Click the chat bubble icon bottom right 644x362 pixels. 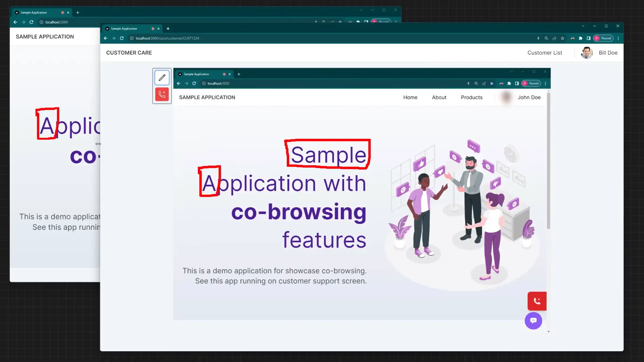coord(534,321)
